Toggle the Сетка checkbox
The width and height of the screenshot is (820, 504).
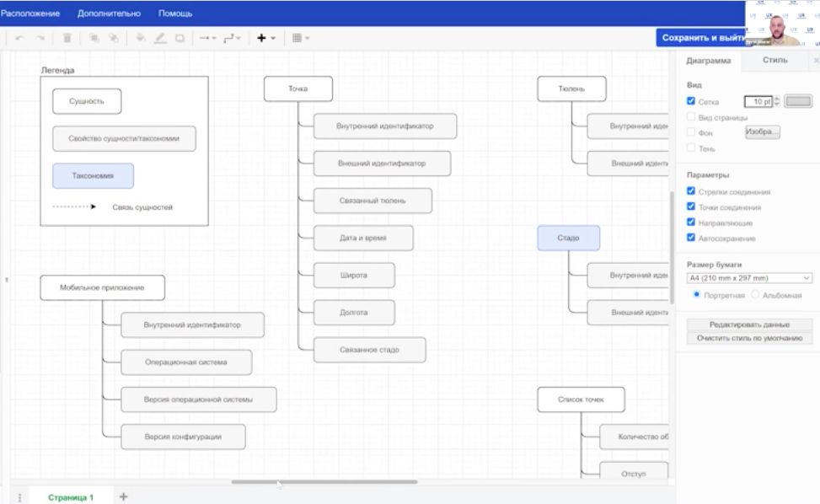point(691,101)
